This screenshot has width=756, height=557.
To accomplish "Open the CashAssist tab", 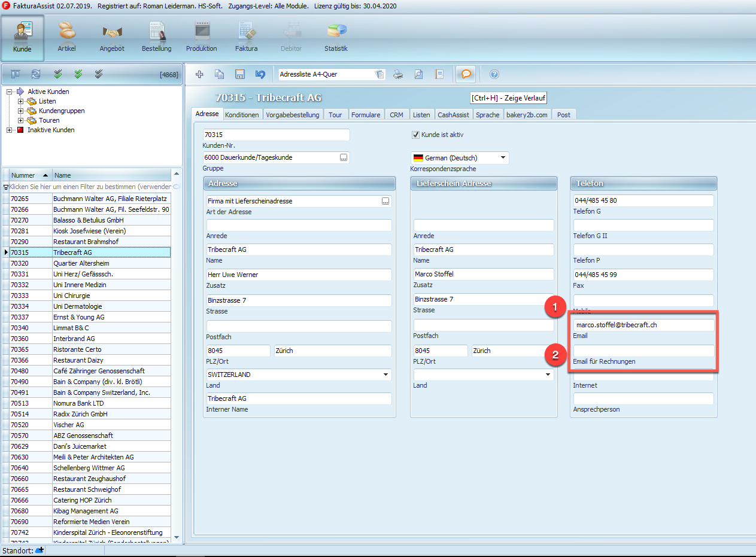I will [x=454, y=115].
